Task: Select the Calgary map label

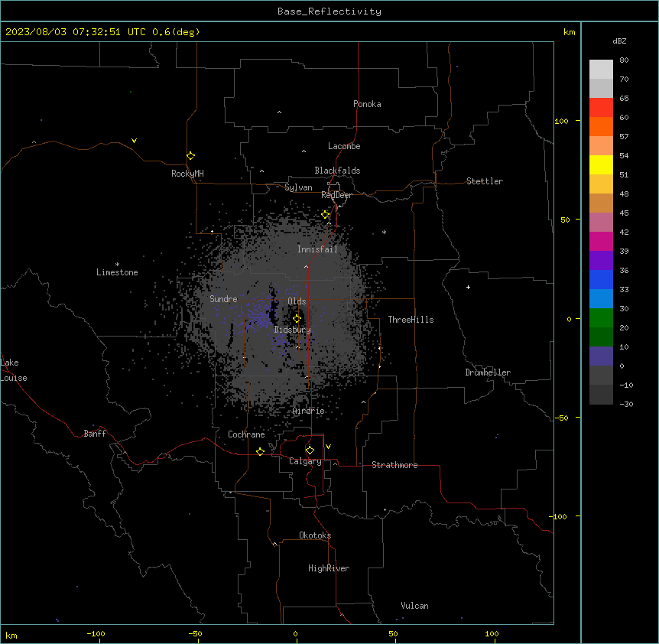Action: pyautogui.click(x=305, y=461)
